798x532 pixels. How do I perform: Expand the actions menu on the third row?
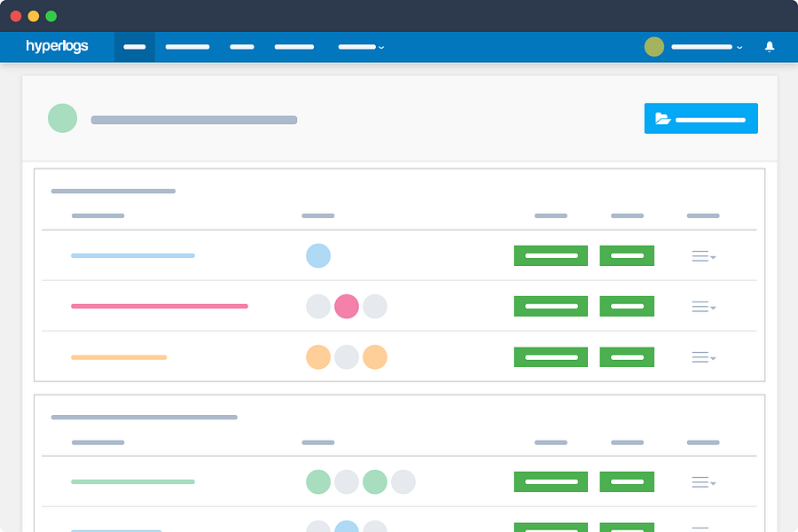(703, 356)
